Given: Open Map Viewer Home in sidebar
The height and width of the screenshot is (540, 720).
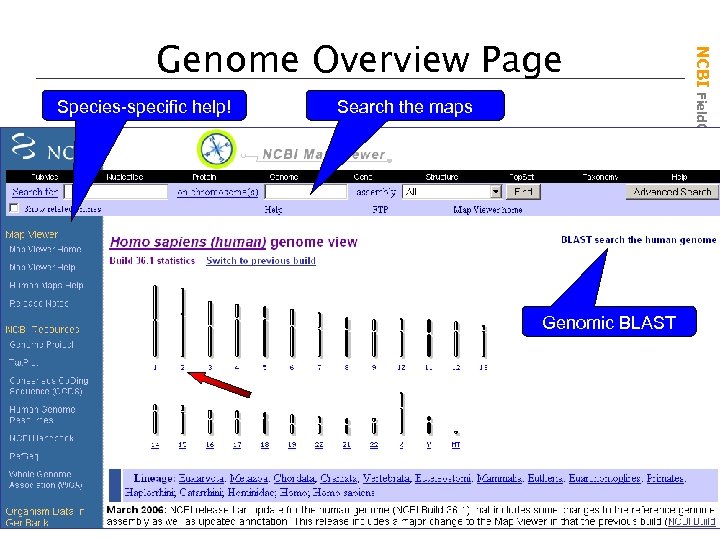Looking at the screenshot, I should [x=45, y=249].
